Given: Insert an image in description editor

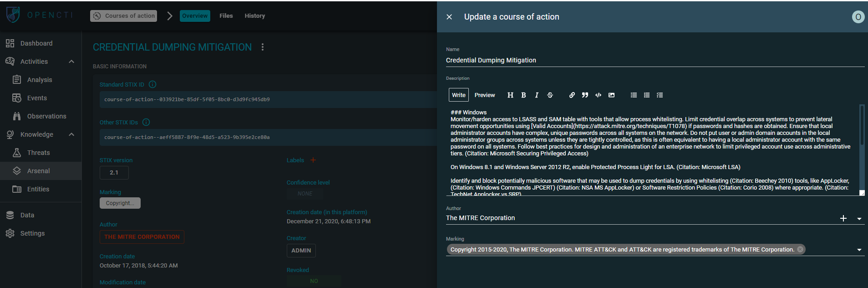Looking at the screenshot, I should coord(611,95).
